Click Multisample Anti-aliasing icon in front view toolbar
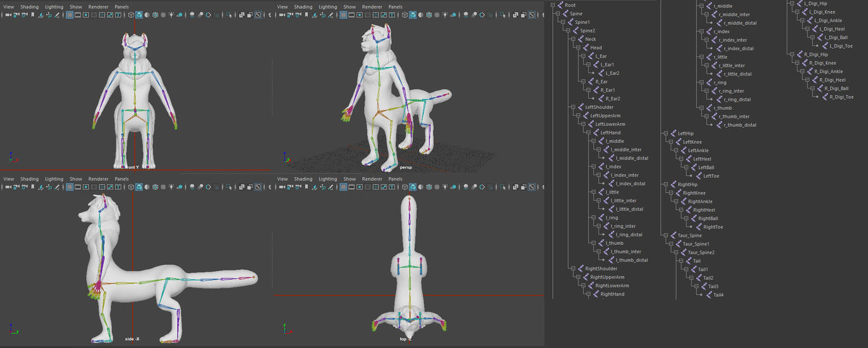This screenshot has width=868, height=348. pyautogui.click(x=208, y=15)
